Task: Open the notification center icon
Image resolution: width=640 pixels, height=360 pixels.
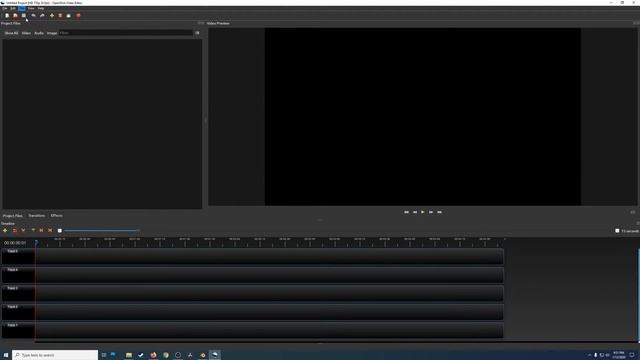Action: click(632, 355)
